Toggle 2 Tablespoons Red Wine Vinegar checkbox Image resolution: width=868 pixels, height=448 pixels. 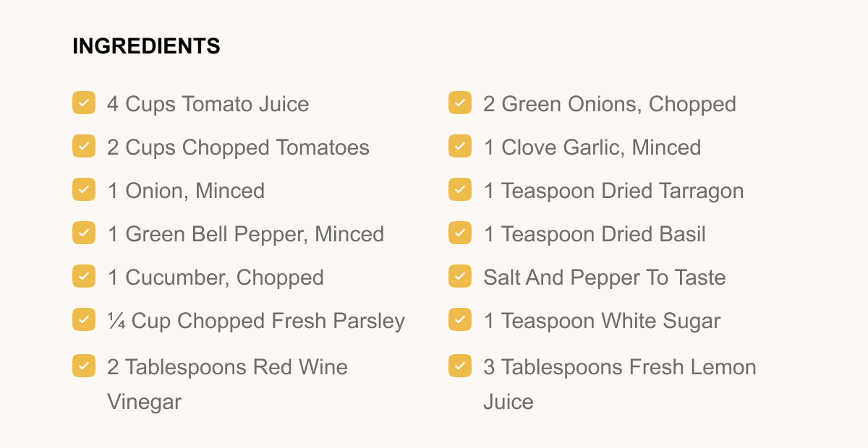pyautogui.click(x=84, y=366)
